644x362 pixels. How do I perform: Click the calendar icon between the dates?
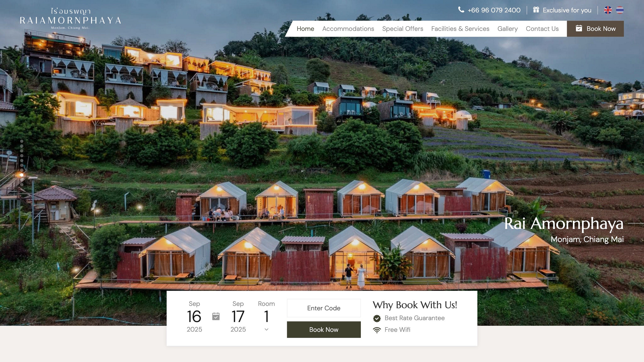pyautogui.click(x=216, y=316)
